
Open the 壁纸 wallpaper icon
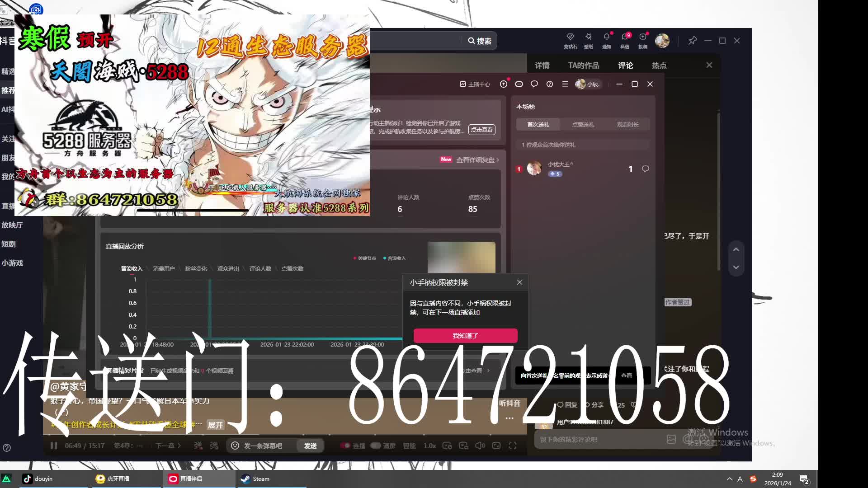(x=588, y=41)
